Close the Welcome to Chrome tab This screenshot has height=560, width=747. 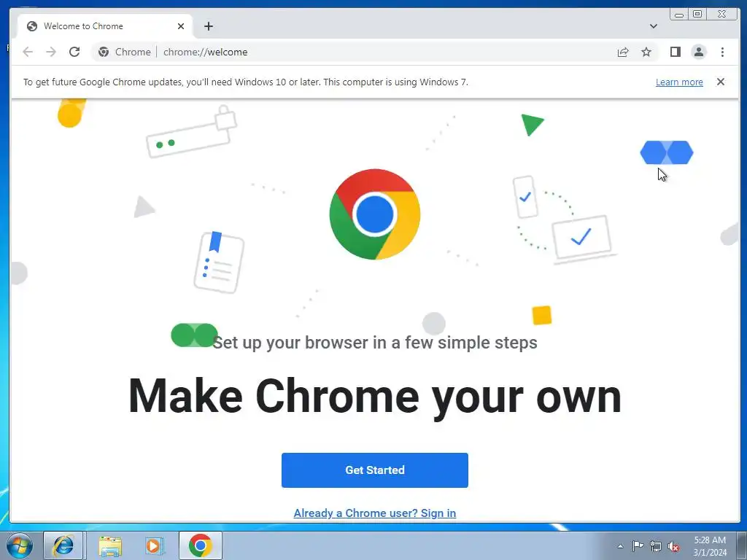click(181, 26)
